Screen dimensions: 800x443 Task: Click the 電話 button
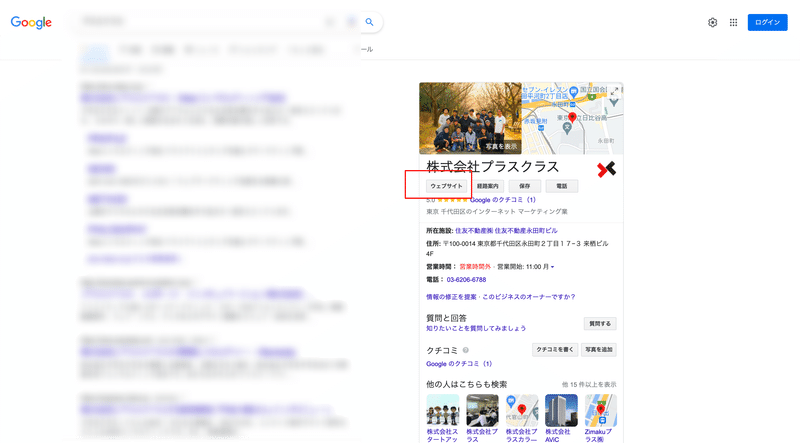[562, 186]
